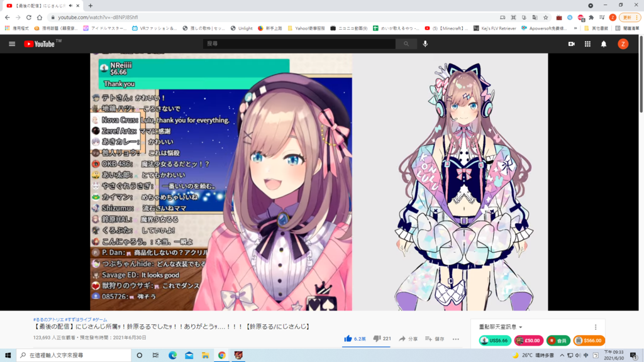Open more actions below the video
Viewport: 644px width, 362px height.
coord(456,339)
